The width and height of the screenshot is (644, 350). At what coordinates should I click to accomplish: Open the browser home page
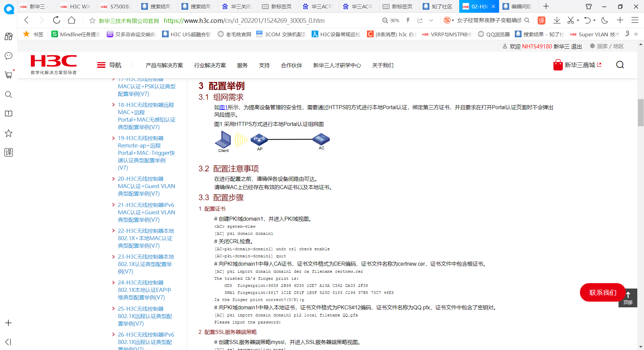(x=71, y=20)
